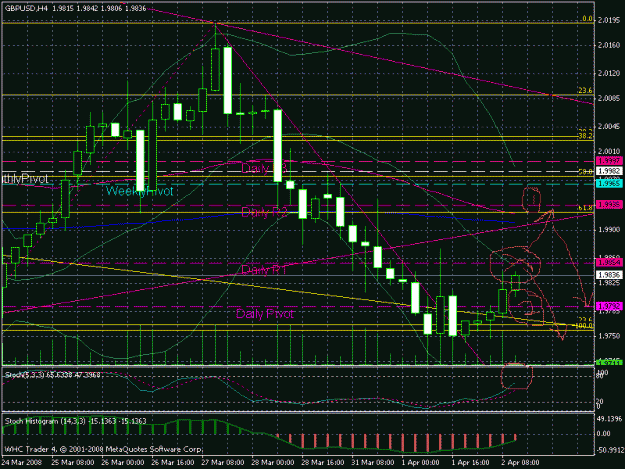Click the '1 Apr 16:00' time label

(471, 463)
